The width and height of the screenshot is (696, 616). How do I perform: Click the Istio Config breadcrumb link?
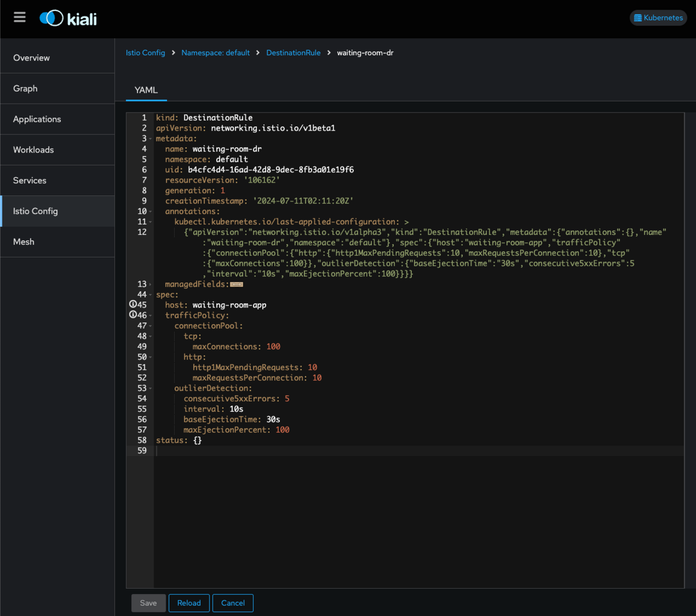[146, 53]
